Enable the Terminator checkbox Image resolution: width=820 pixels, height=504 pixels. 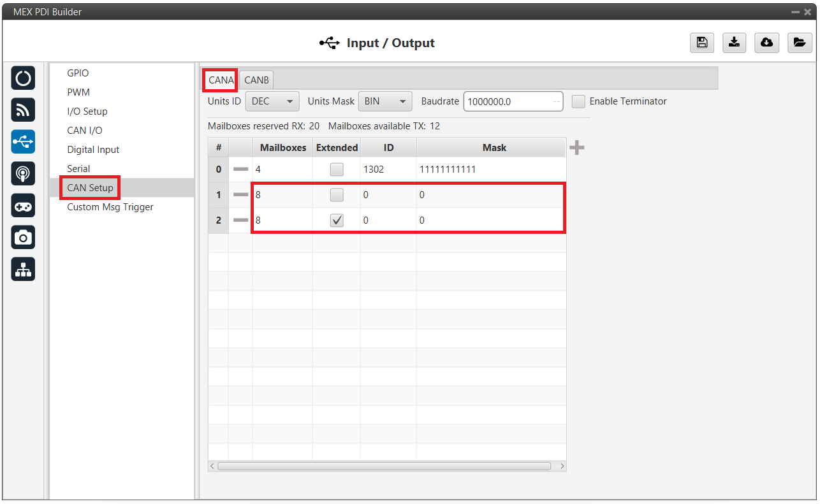578,101
